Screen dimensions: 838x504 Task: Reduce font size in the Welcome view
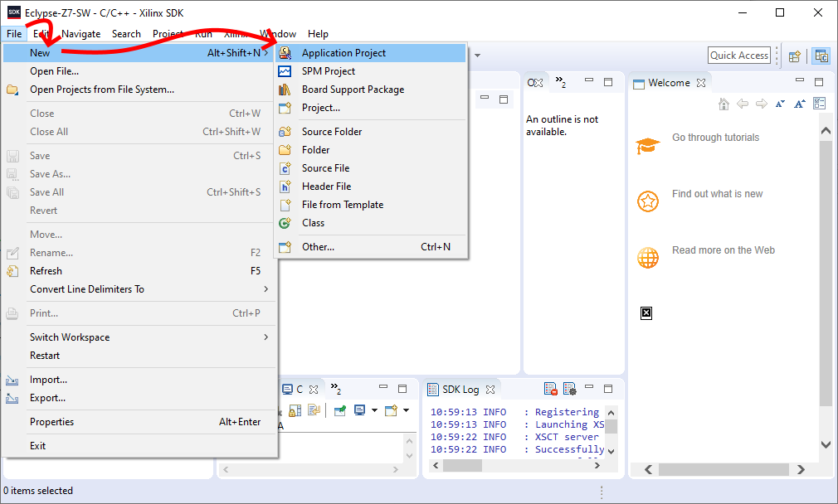point(780,104)
